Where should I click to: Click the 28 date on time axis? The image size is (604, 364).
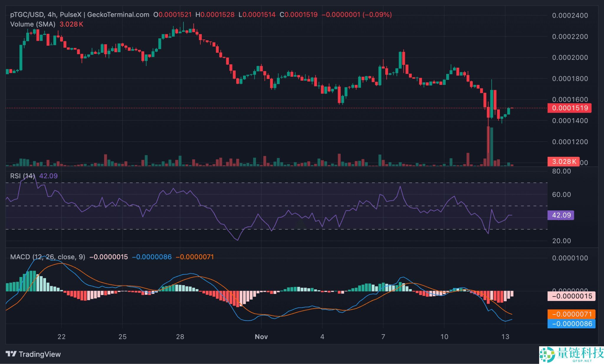click(180, 337)
